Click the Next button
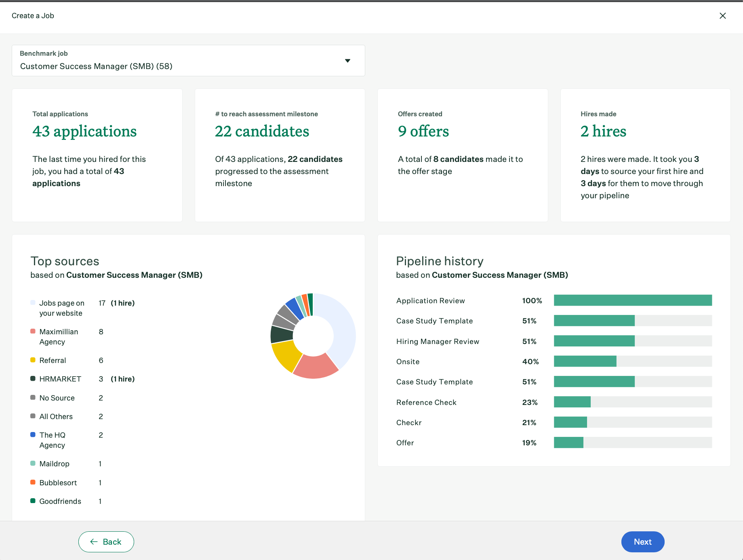The height and width of the screenshot is (560, 743). pyautogui.click(x=642, y=541)
